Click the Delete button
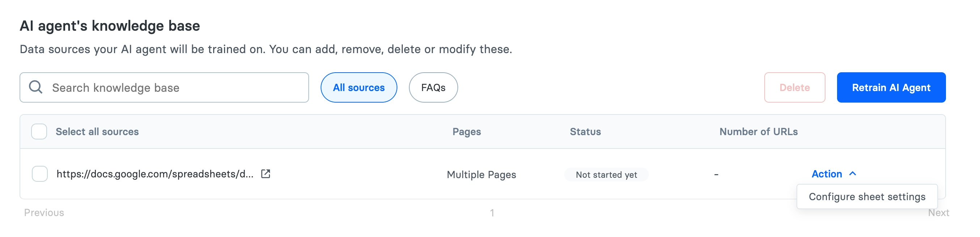 point(794,87)
